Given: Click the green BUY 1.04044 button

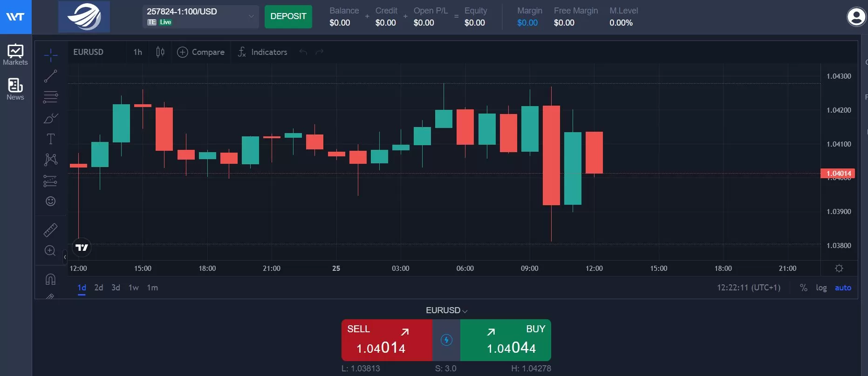Looking at the screenshot, I should (x=506, y=340).
